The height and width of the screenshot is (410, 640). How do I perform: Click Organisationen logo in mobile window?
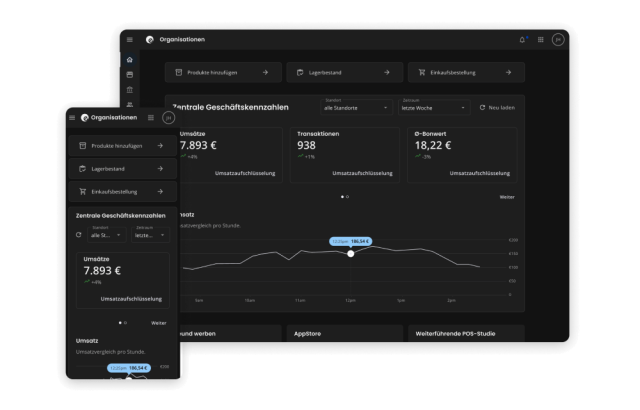84,118
